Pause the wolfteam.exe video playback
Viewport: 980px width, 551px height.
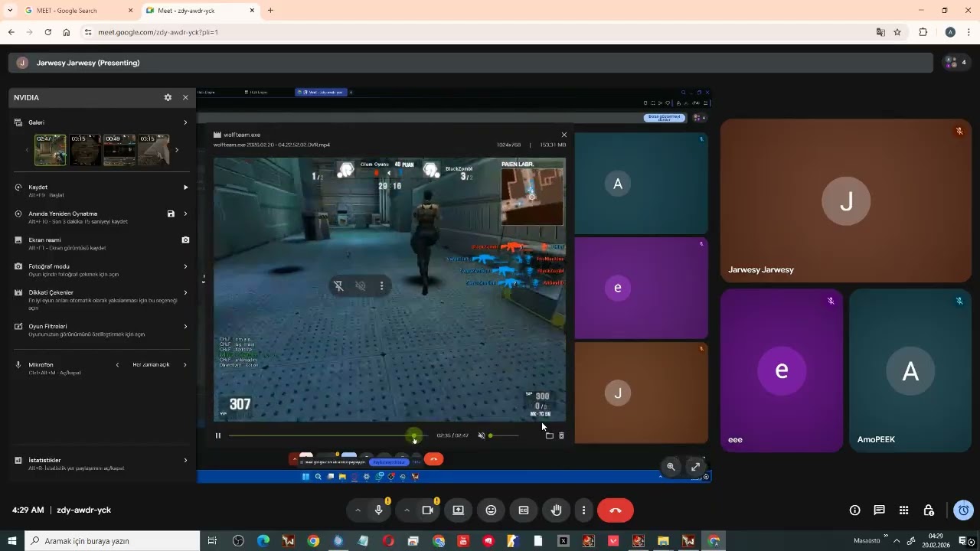click(x=218, y=435)
